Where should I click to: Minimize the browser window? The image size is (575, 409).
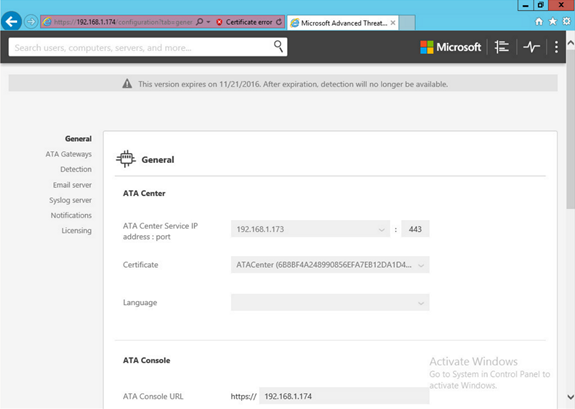click(x=526, y=5)
